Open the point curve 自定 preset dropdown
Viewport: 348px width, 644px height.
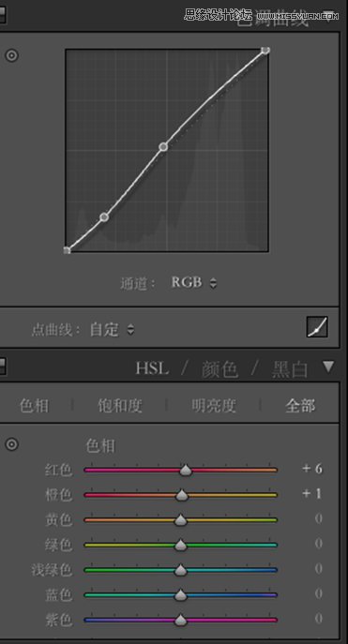112,330
